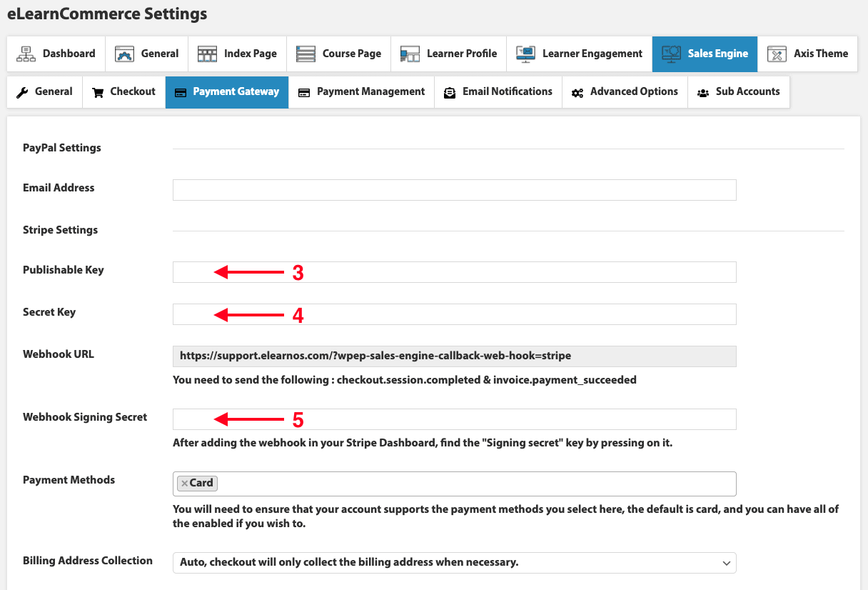Click the Webhook URL label
The width and height of the screenshot is (868, 590).
tap(59, 354)
